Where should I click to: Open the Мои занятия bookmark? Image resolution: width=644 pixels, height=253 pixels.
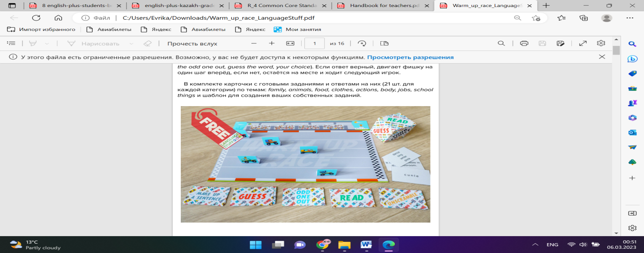pyautogui.click(x=298, y=29)
